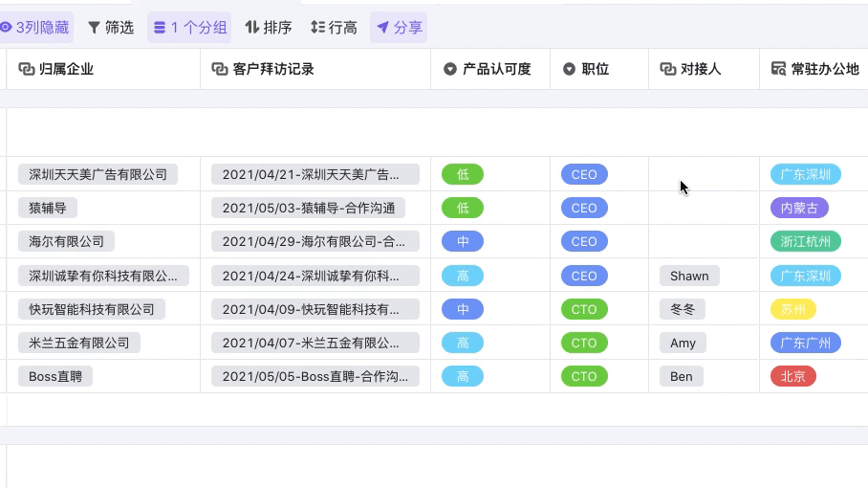The width and height of the screenshot is (868, 488).
Task: Click the eye icon for hidden columns
Action: coord(6,28)
